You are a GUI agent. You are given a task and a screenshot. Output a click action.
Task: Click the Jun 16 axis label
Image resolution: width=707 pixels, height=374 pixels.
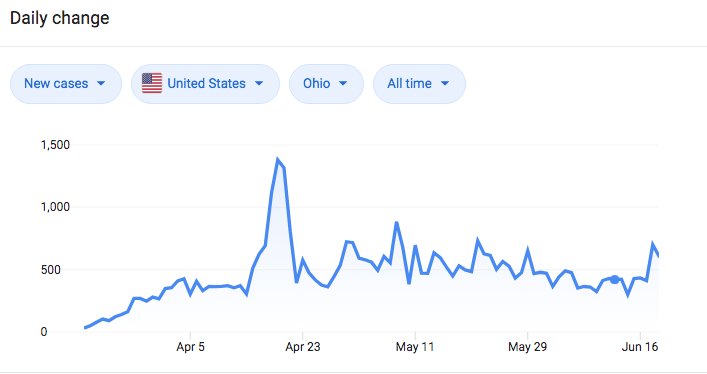pyautogui.click(x=639, y=347)
